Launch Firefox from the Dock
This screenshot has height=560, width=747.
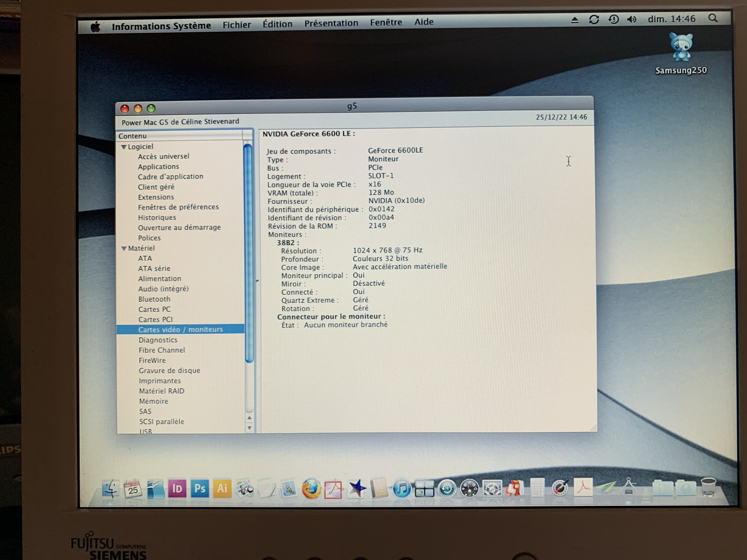pos(311,489)
